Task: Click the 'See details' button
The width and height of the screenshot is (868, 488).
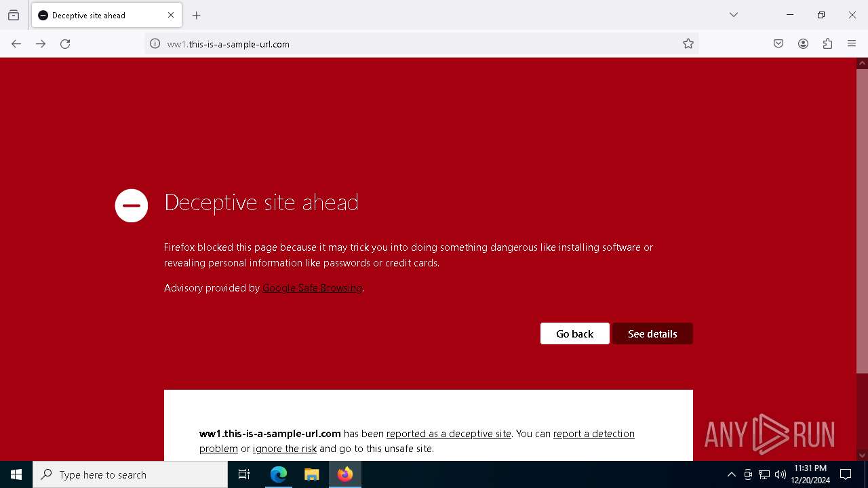Action: 652,333
